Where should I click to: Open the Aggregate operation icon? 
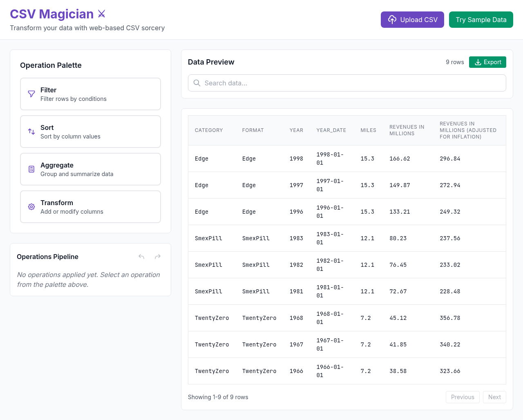click(x=31, y=169)
